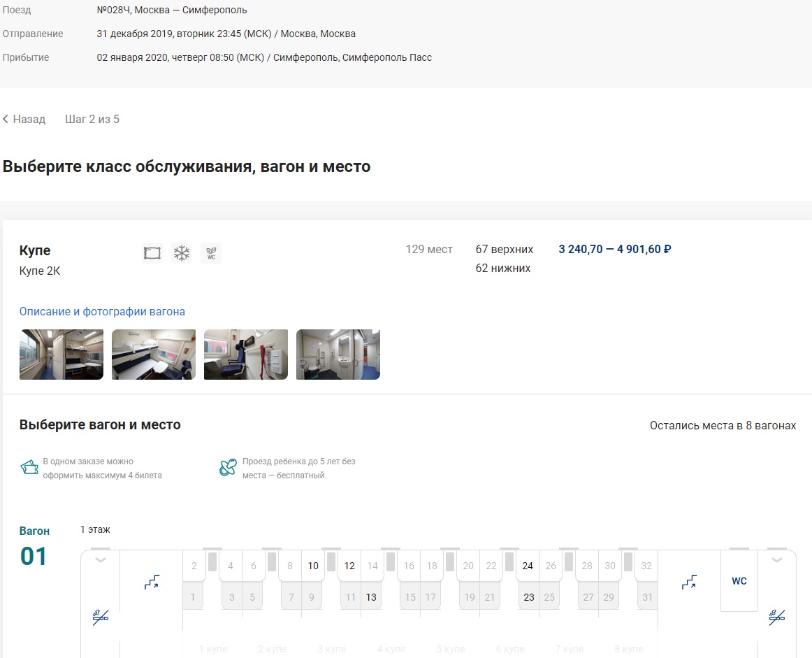The image size is (812, 658).
Task: Open Описание и фотографии вагона link
Action: pos(102,312)
